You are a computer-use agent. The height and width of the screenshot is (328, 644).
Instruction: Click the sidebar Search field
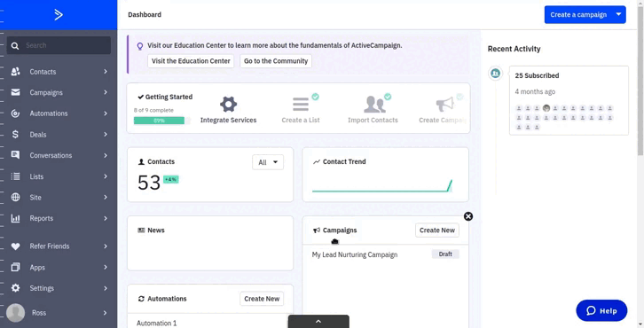[x=59, y=45]
